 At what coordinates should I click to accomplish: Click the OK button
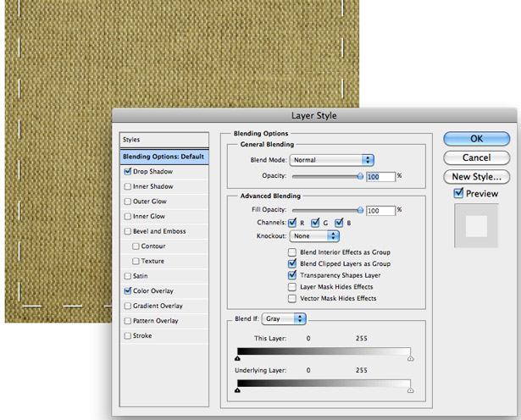tap(476, 139)
